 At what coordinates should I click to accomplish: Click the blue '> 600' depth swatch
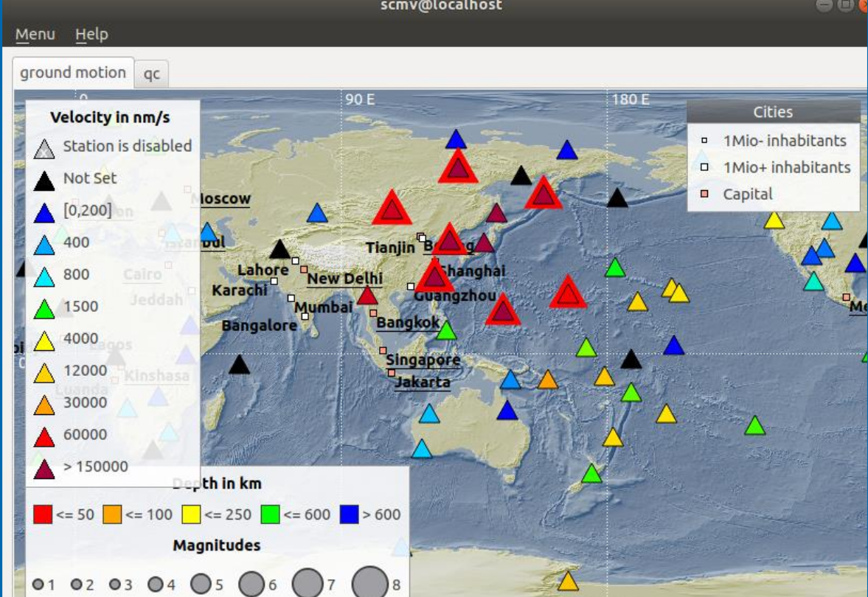pos(350,514)
